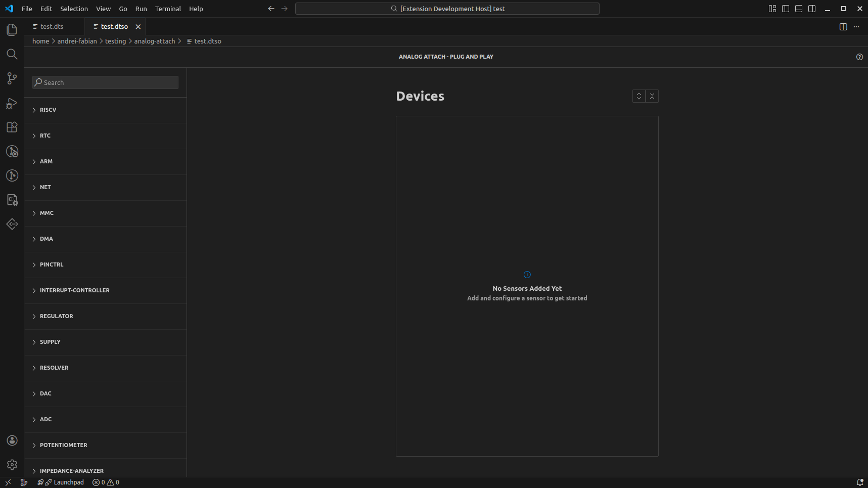
Task: Expand the ADC category
Action: click(45, 419)
